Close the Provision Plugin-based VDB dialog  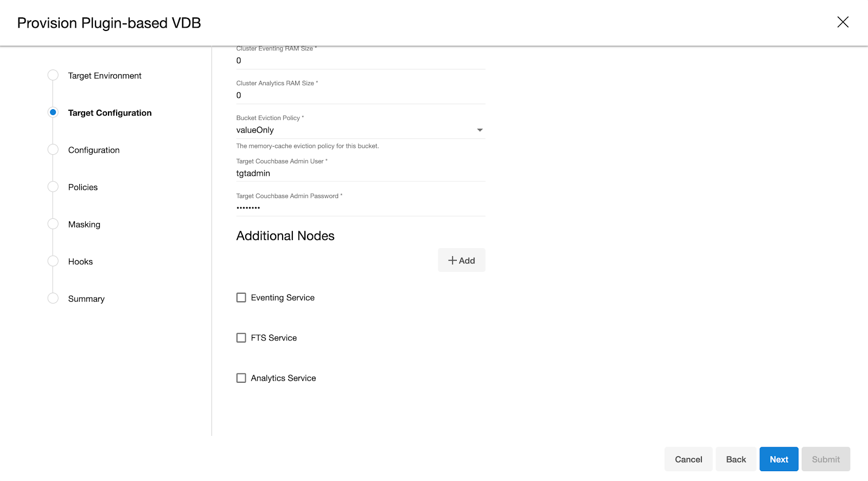point(843,22)
